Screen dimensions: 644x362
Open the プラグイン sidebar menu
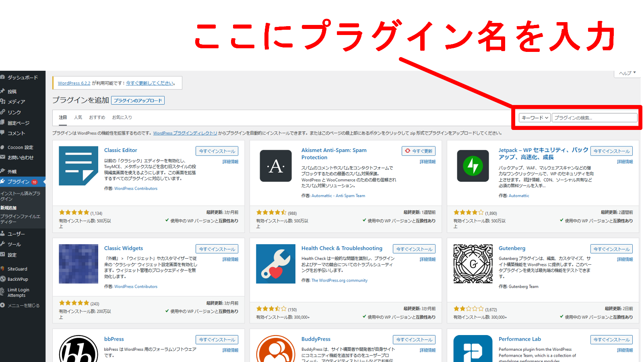[x=19, y=182]
